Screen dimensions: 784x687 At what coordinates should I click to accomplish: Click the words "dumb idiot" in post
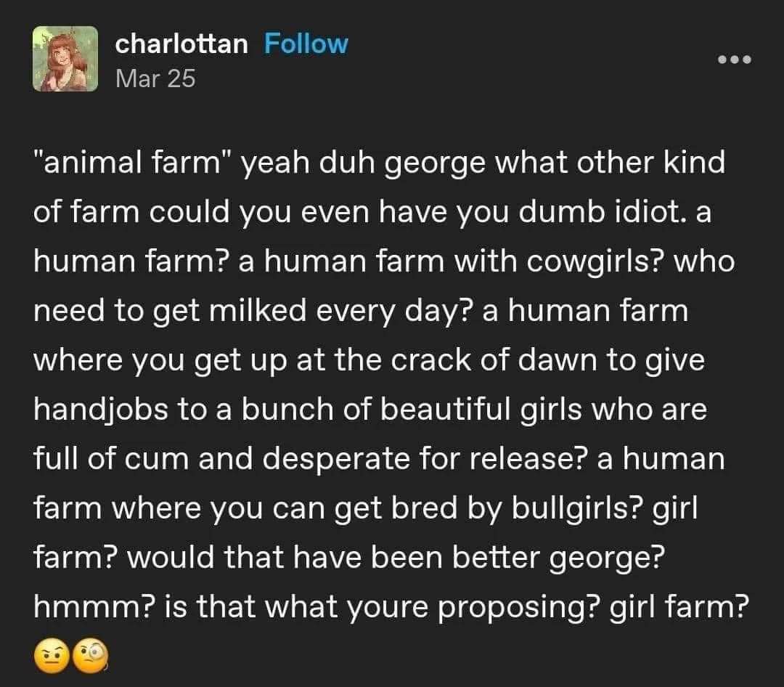595,211
